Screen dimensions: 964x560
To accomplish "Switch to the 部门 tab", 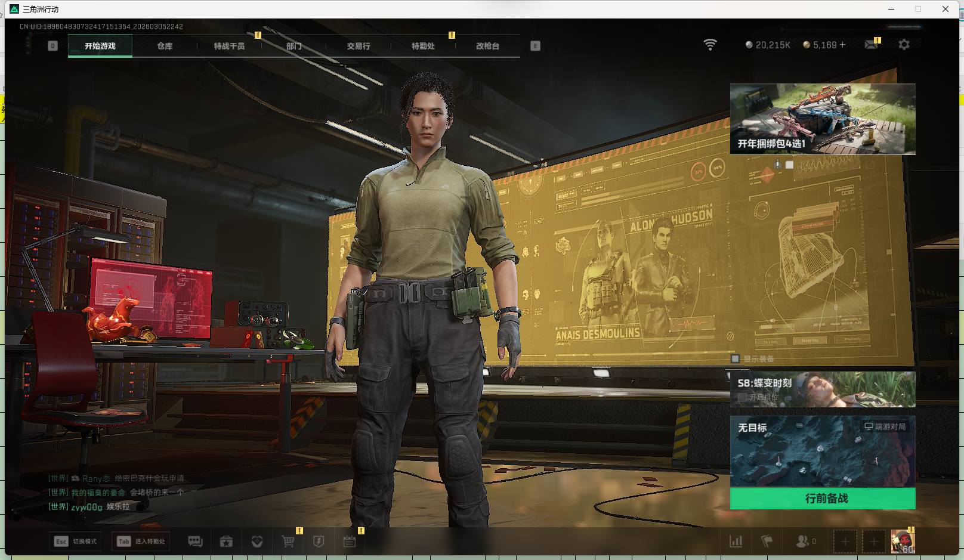I will [x=294, y=46].
